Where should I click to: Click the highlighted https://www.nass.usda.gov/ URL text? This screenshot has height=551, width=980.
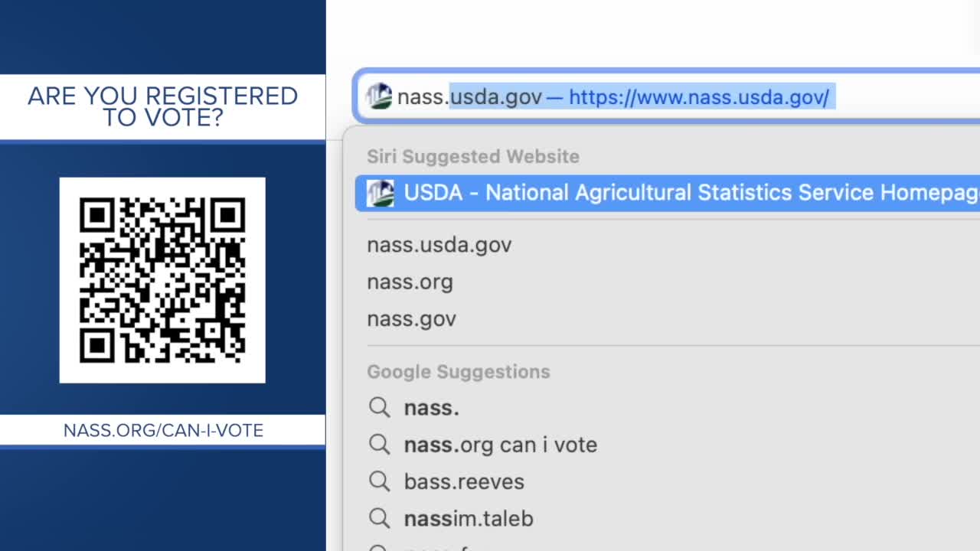pos(699,97)
